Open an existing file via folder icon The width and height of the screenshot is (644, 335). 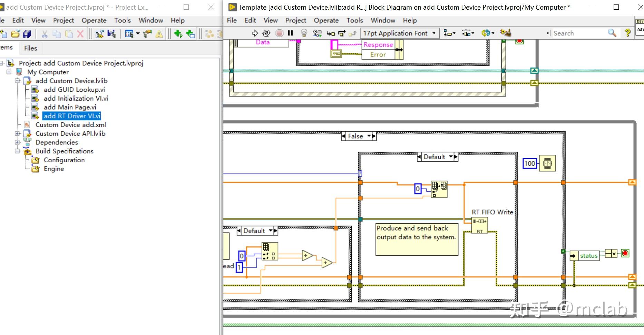point(15,34)
